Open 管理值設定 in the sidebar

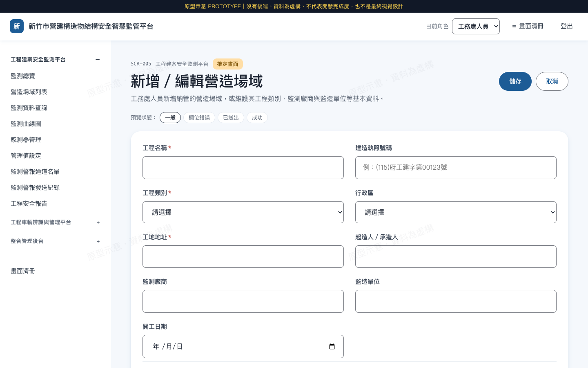coord(26,156)
